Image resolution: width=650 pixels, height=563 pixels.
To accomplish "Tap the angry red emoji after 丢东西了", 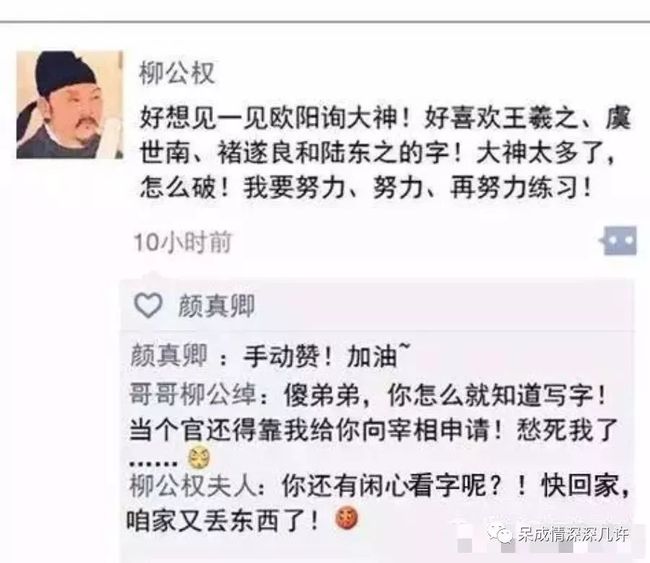I will point(347,518).
